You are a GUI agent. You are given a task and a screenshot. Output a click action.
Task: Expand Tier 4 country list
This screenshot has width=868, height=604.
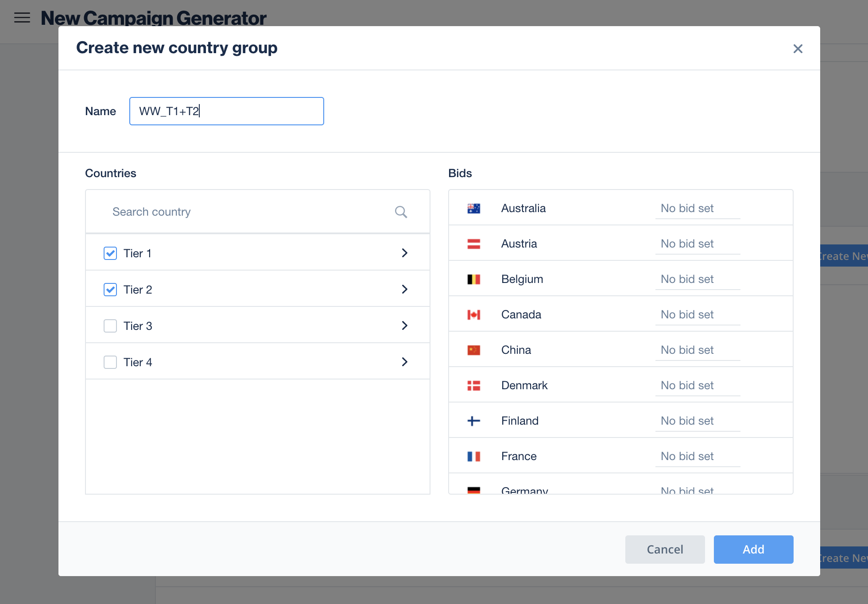tap(404, 362)
